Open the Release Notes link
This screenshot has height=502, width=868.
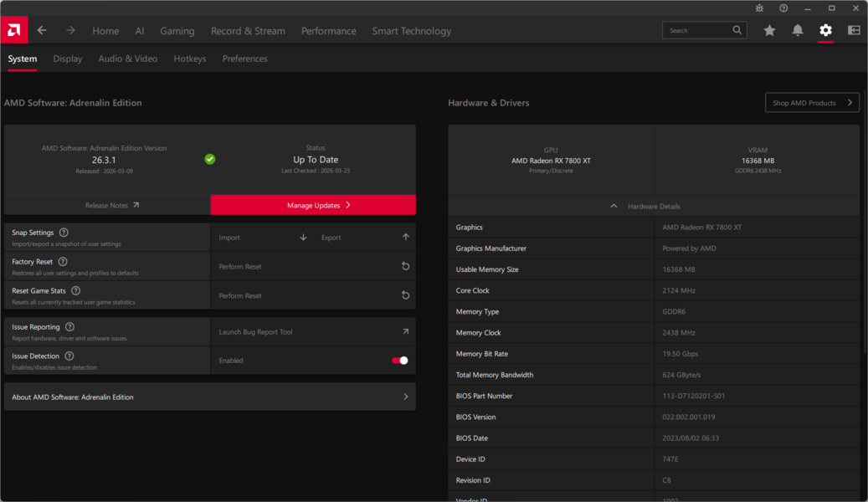click(111, 205)
